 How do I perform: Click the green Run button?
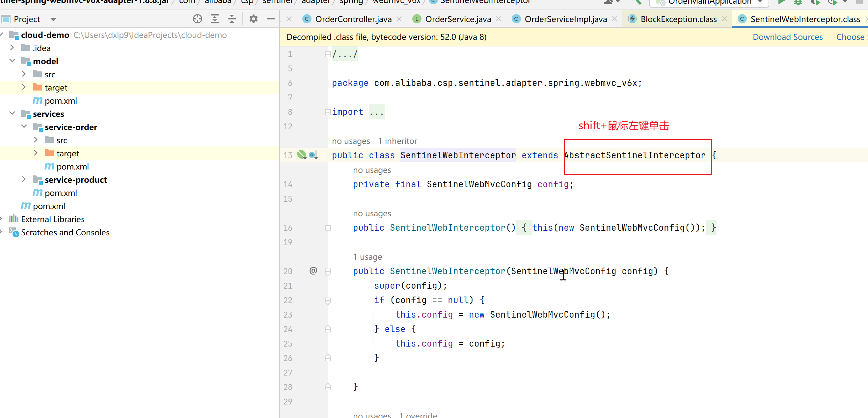(x=781, y=2)
